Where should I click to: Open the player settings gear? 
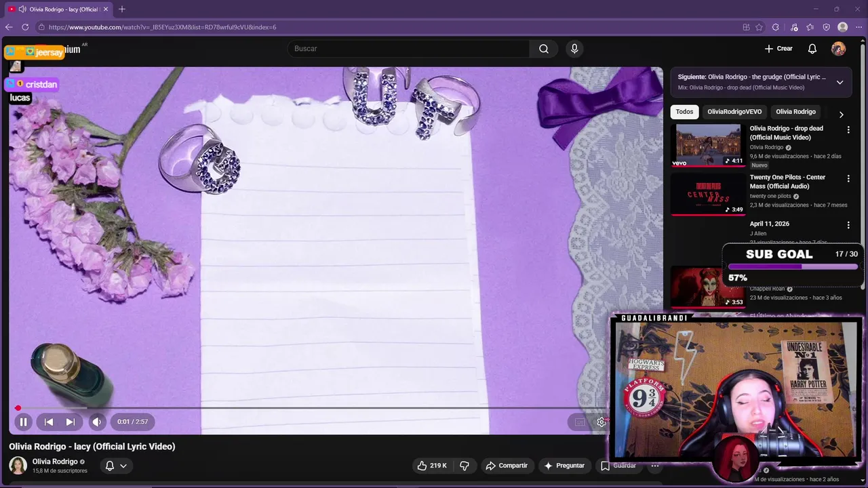tap(601, 422)
